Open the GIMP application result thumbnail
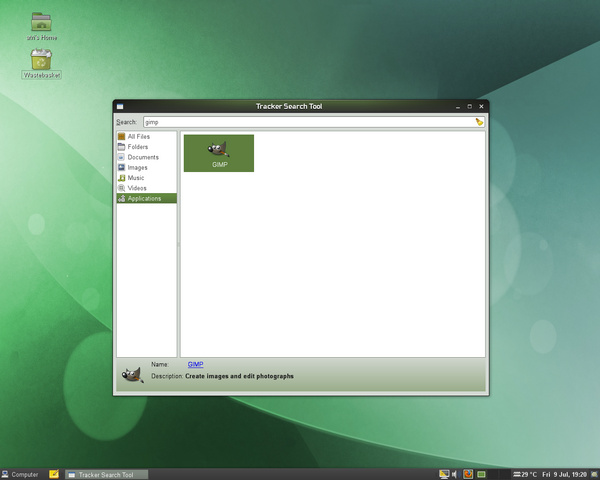600x480 pixels. (x=219, y=153)
